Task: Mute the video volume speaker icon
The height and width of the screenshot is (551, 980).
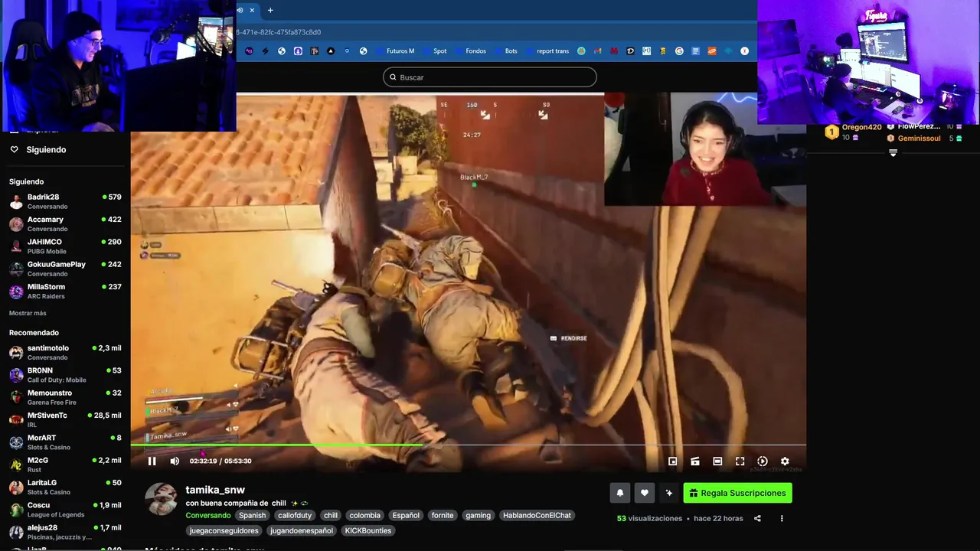Action: click(175, 461)
